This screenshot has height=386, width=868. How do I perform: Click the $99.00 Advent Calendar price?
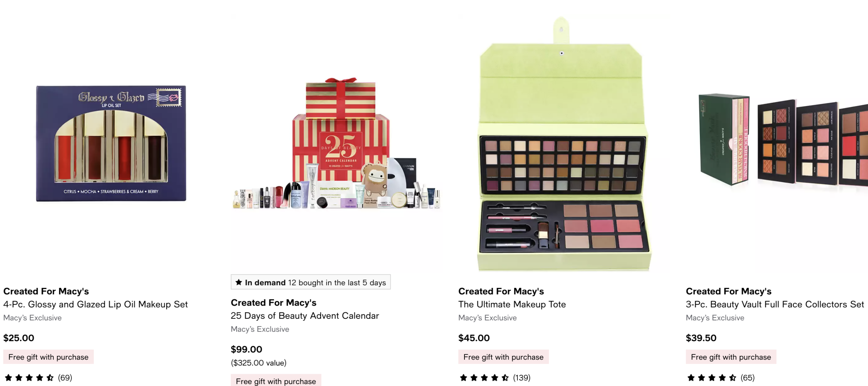click(246, 349)
